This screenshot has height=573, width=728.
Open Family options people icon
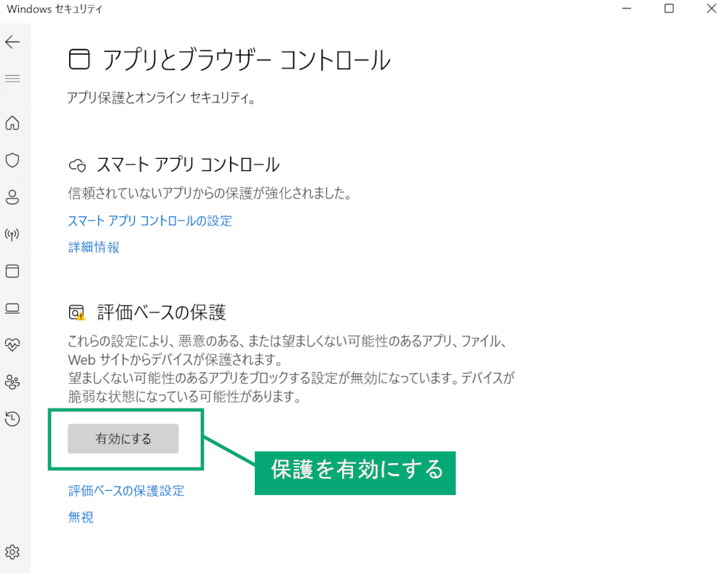(12, 382)
